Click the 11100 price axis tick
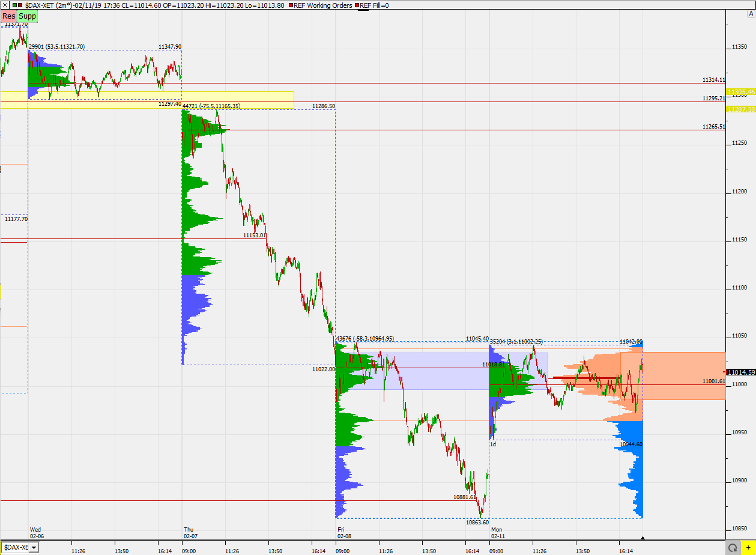The height and width of the screenshot is (555, 756). coord(740,288)
